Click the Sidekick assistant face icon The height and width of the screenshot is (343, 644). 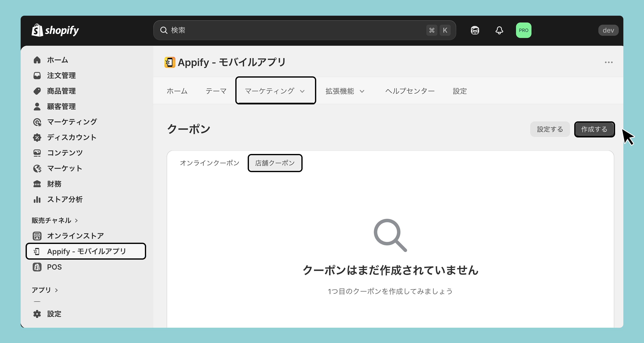click(x=475, y=30)
